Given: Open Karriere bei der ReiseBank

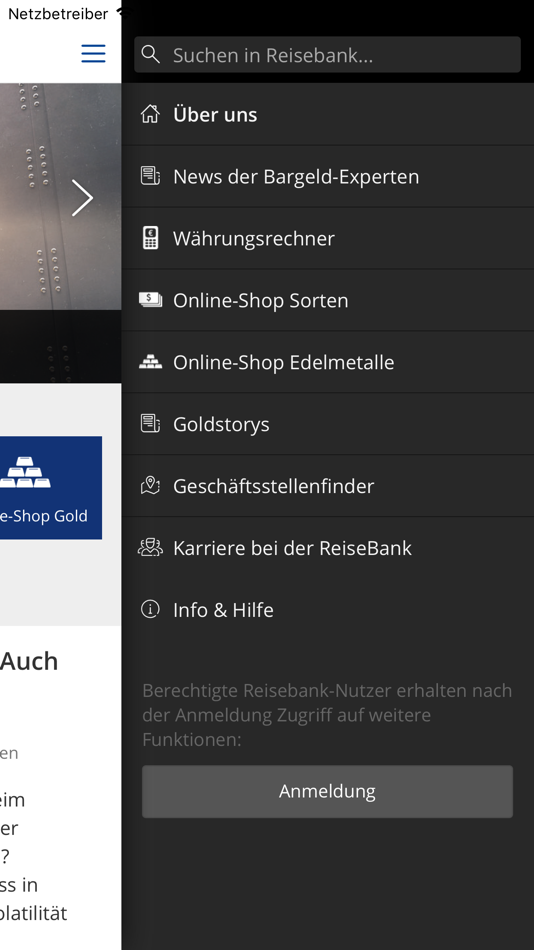Looking at the screenshot, I should click(328, 548).
